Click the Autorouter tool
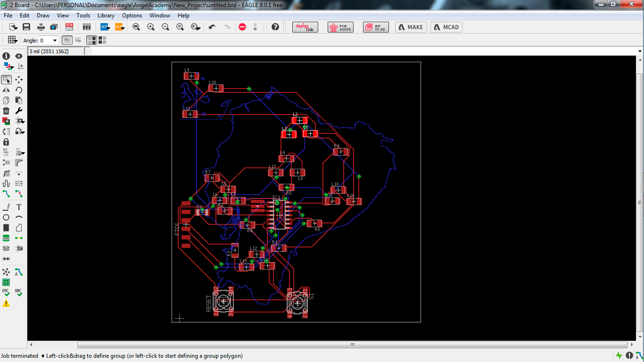 pos(19,272)
